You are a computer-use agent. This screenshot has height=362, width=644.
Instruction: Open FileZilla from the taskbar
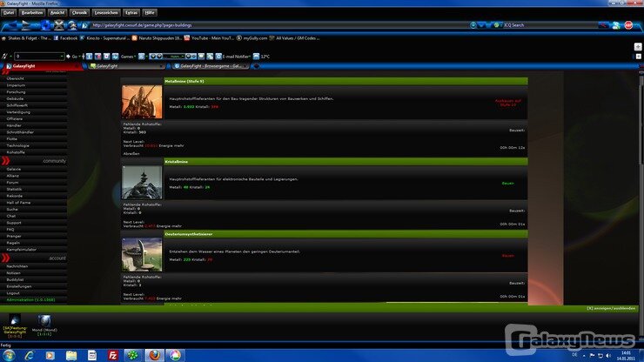pos(112,355)
